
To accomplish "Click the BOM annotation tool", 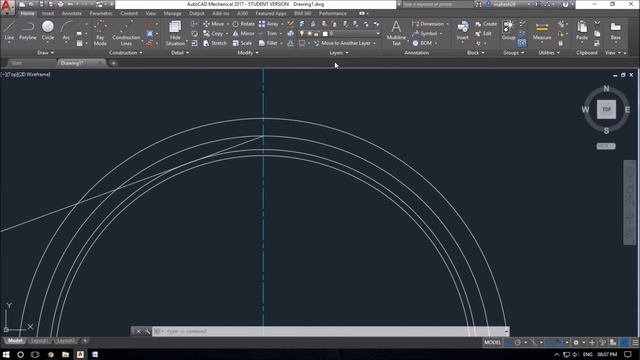I will 422,43.
